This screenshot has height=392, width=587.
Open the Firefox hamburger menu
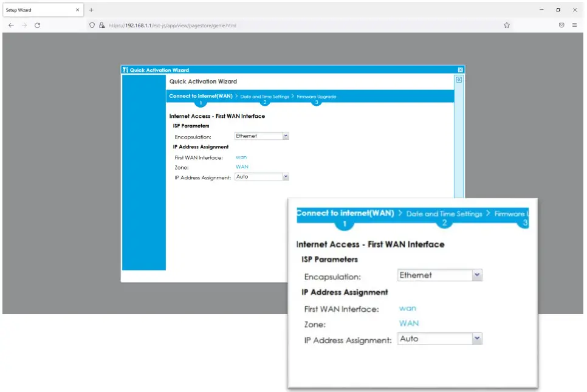coord(575,26)
